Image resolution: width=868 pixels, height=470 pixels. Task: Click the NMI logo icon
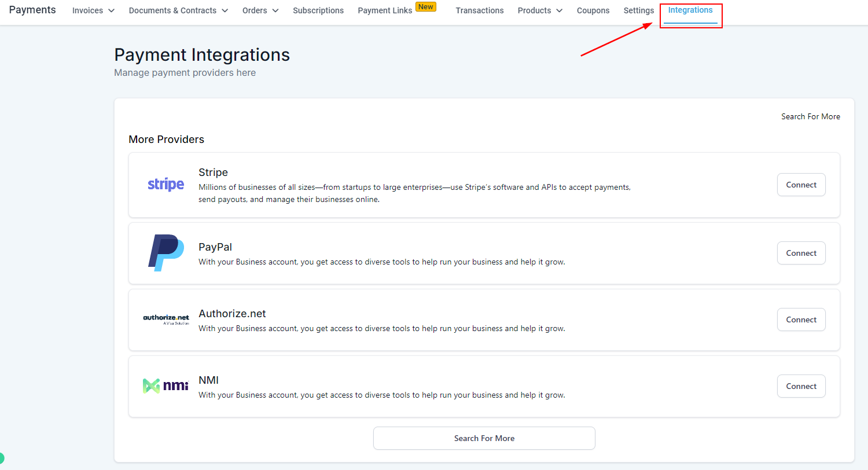click(165, 385)
